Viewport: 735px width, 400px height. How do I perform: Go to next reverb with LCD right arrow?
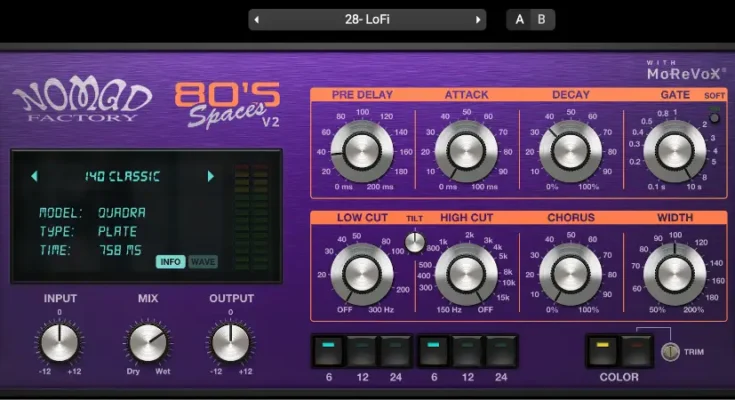click(x=210, y=177)
